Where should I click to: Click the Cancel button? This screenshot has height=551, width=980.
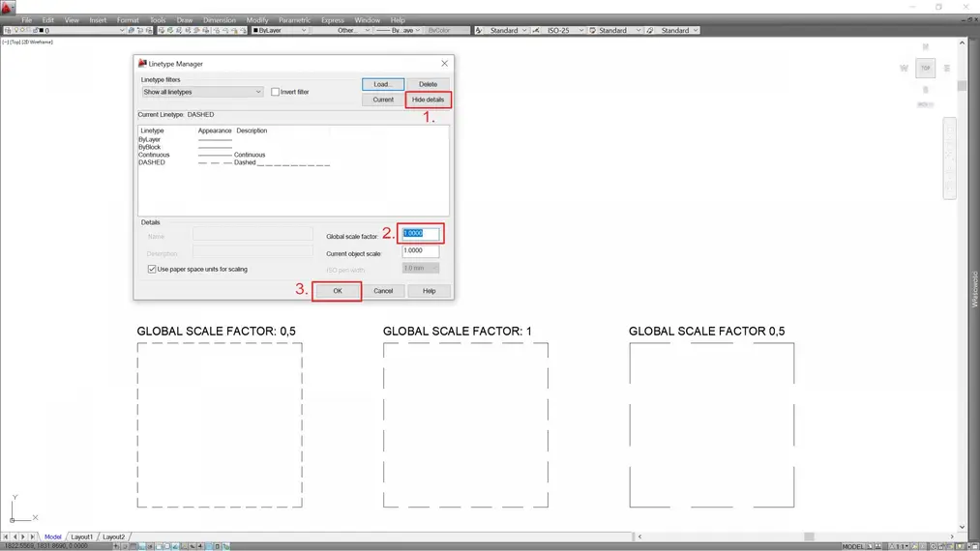click(x=383, y=291)
